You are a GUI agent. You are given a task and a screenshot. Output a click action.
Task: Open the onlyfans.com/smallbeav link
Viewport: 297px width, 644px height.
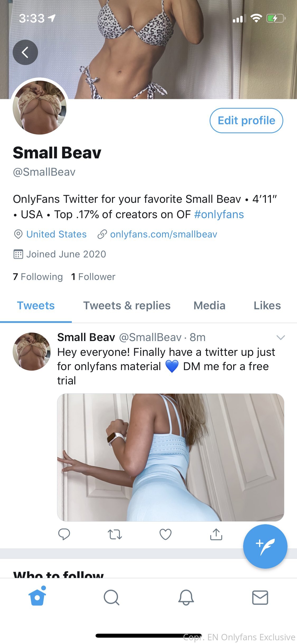(x=163, y=234)
